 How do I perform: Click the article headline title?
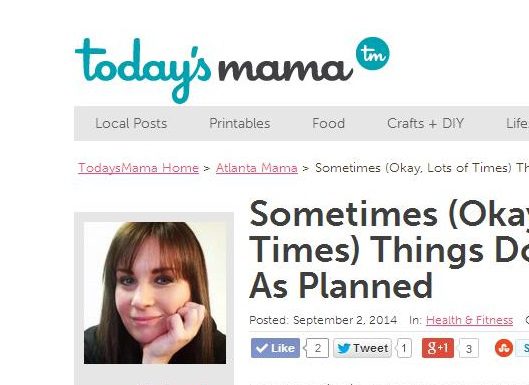pos(389,250)
